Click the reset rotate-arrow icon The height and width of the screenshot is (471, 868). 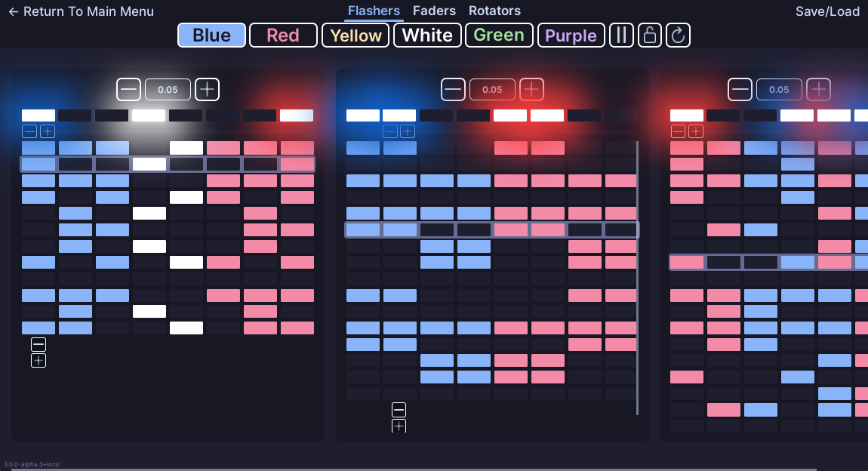678,35
